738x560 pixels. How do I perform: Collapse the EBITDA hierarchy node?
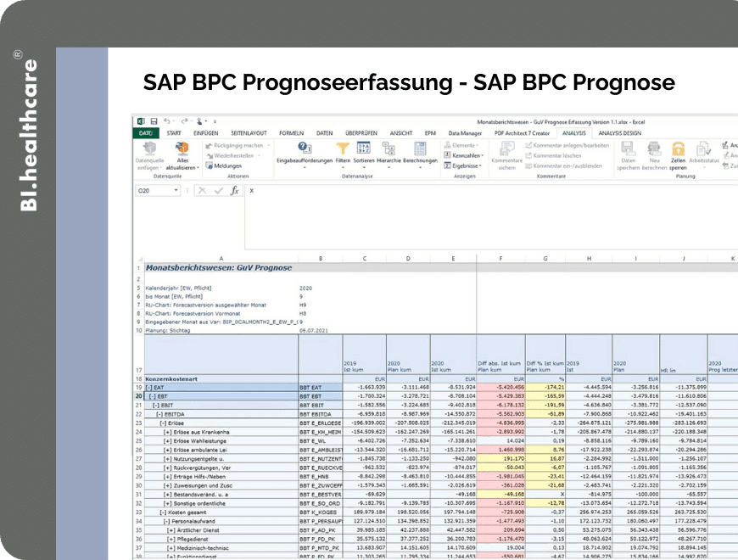[x=159, y=414]
